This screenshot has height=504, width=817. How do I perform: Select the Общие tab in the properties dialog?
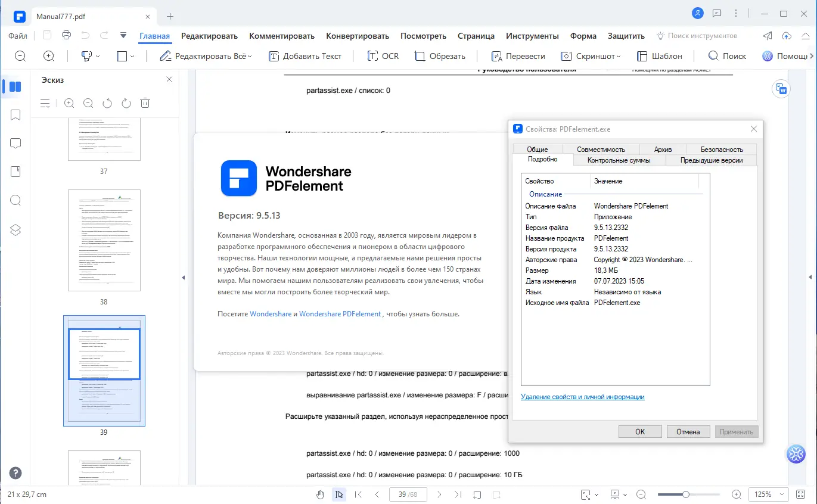click(538, 150)
